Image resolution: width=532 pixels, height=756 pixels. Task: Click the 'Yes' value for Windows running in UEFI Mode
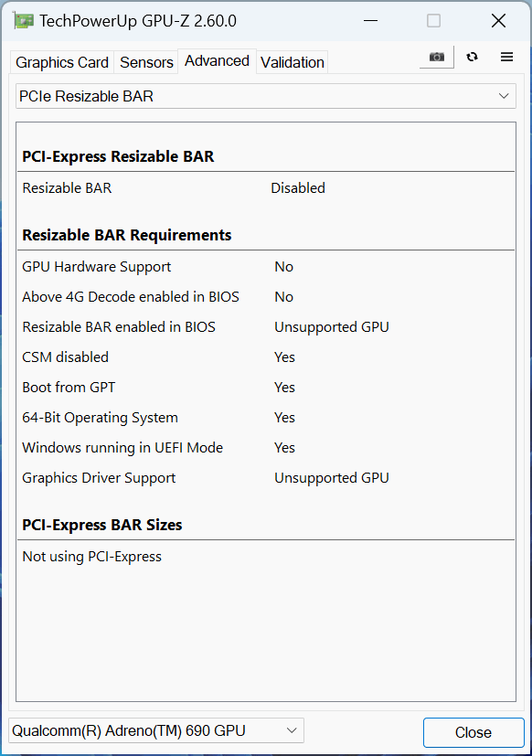click(284, 448)
